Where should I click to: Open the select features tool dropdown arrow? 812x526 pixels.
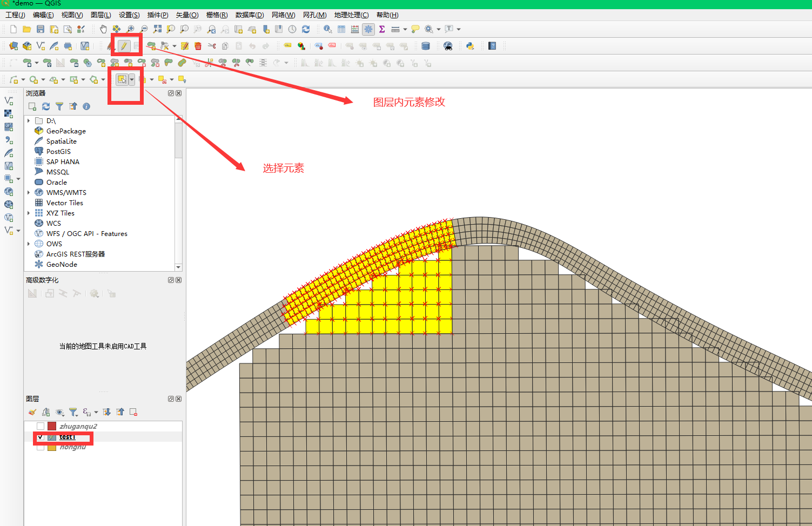pyautogui.click(x=132, y=80)
